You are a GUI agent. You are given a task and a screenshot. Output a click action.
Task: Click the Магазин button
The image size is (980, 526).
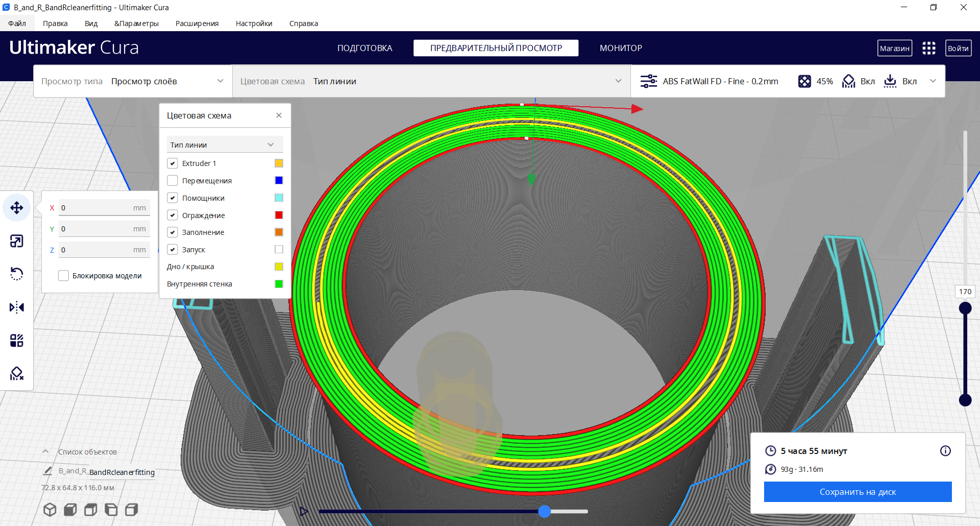click(x=895, y=48)
